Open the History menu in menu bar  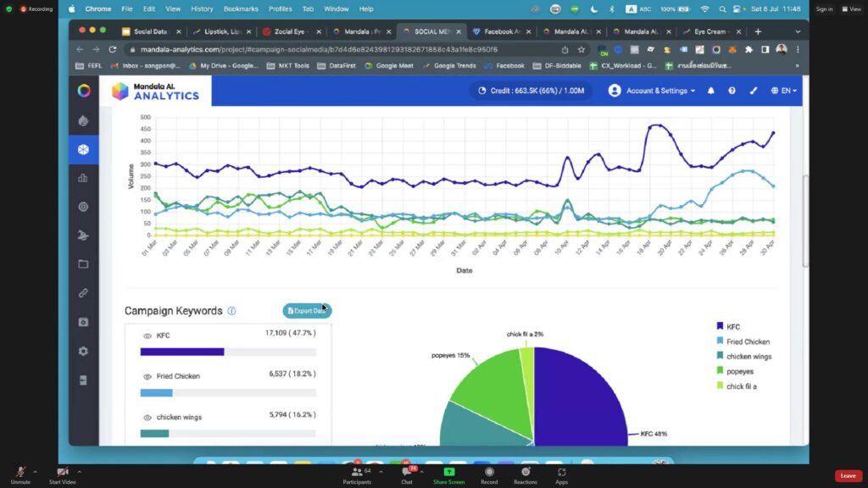[202, 8]
